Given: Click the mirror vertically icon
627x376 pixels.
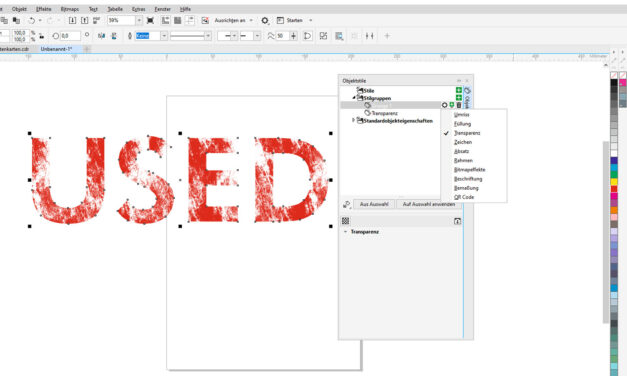Looking at the screenshot, I should (x=114, y=36).
